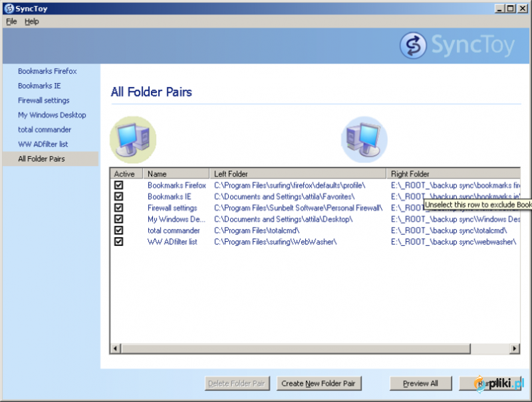Open WW ADfilter list pair in sidebar

(43, 144)
